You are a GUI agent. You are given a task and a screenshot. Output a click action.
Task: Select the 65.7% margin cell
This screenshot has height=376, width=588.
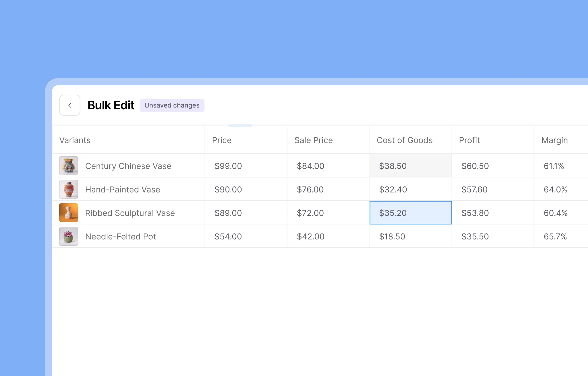coord(561,236)
